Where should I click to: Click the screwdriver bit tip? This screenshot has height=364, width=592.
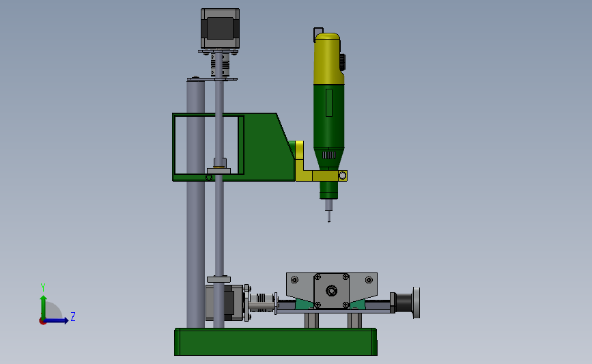click(x=329, y=216)
